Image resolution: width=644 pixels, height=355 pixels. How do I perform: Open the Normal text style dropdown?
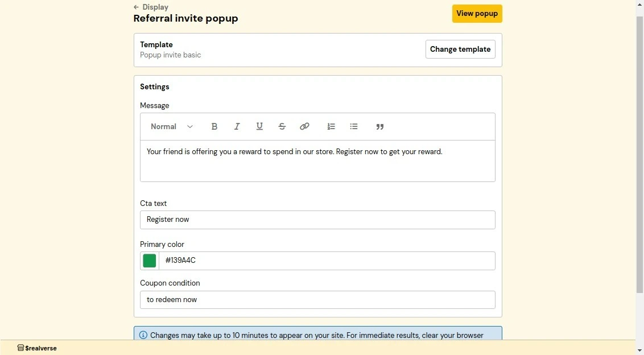point(171,126)
